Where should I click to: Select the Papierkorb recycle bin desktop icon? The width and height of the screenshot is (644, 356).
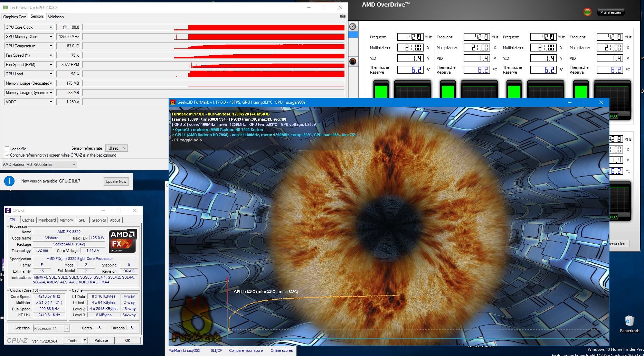click(629, 324)
